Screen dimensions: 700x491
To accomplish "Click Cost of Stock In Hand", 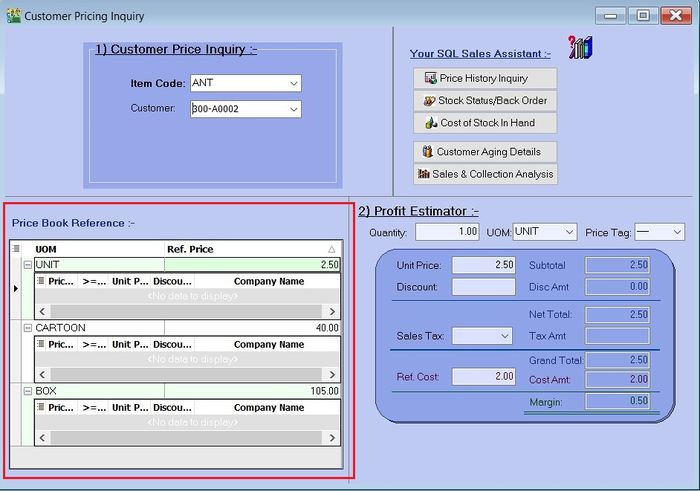I will coord(484,123).
